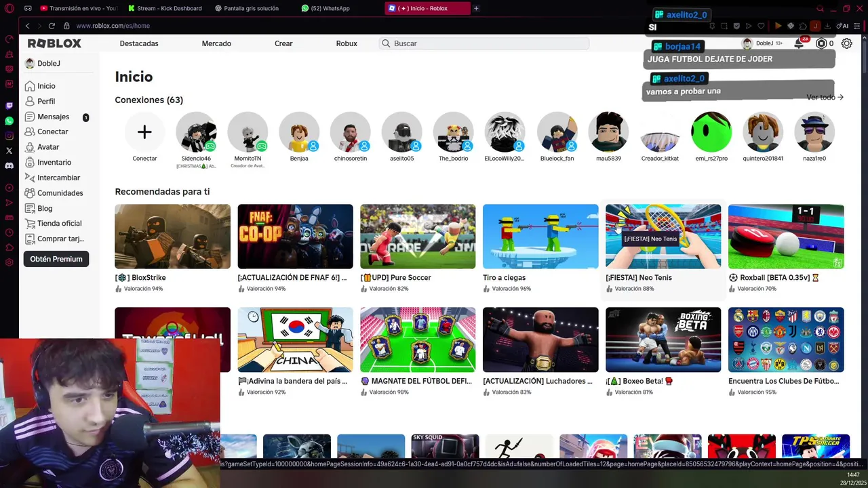This screenshot has height=488, width=868.
Task: Open the DobleJ sidebar profile name
Action: click(x=49, y=63)
